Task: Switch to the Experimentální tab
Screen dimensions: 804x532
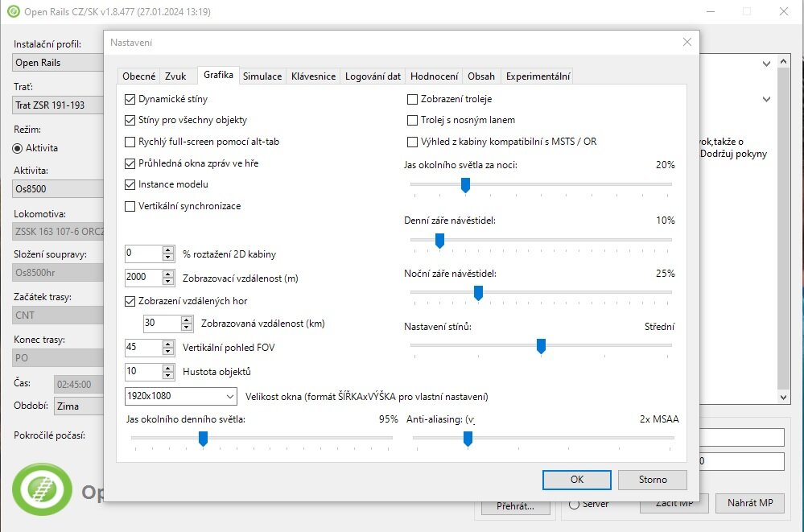Action: pyautogui.click(x=538, y=76)
